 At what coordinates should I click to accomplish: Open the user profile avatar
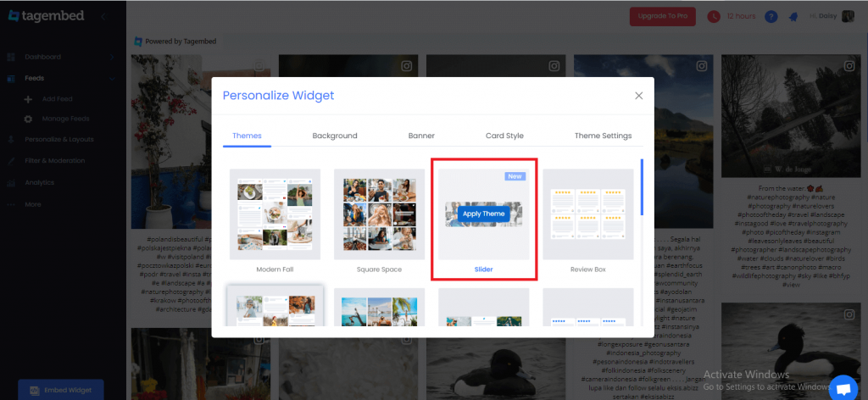tap(848, 16)
